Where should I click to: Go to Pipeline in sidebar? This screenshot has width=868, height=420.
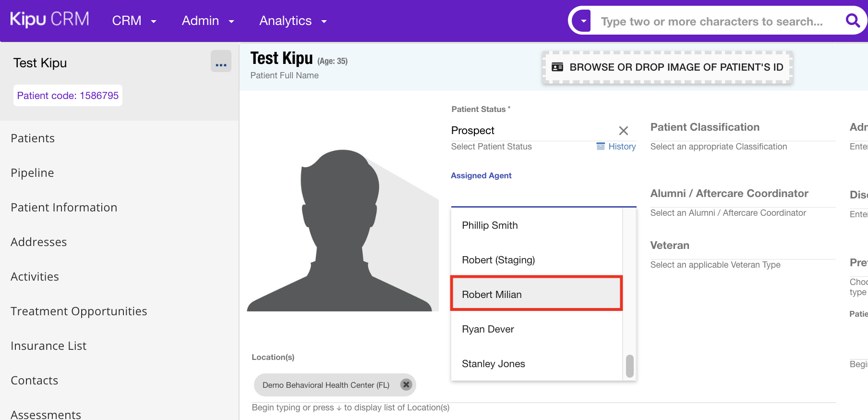[32, 173]
